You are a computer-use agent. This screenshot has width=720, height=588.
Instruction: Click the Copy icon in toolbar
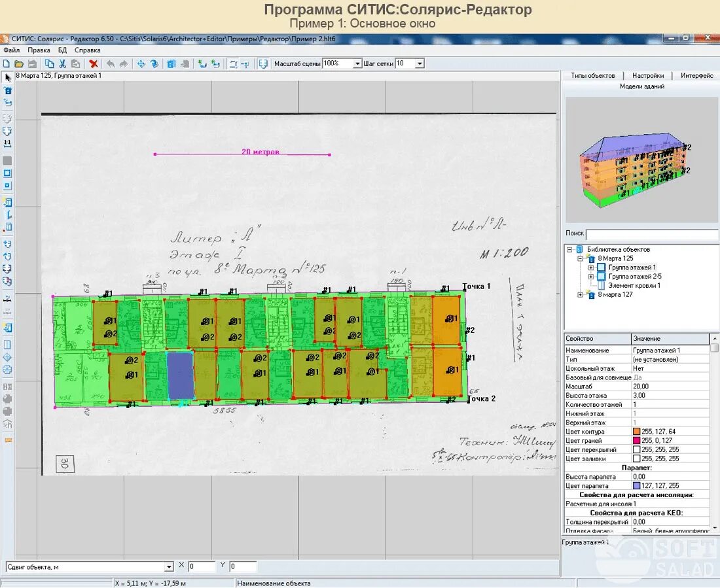[49, 64]
